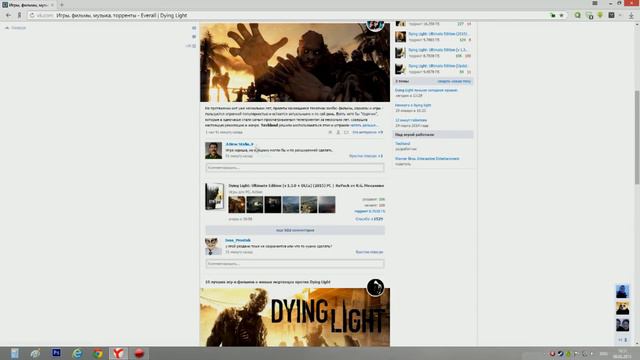This screenshot has height=360, width=640.
Task: Open the hamburger menu in the browser title bar
Action: 595,3
